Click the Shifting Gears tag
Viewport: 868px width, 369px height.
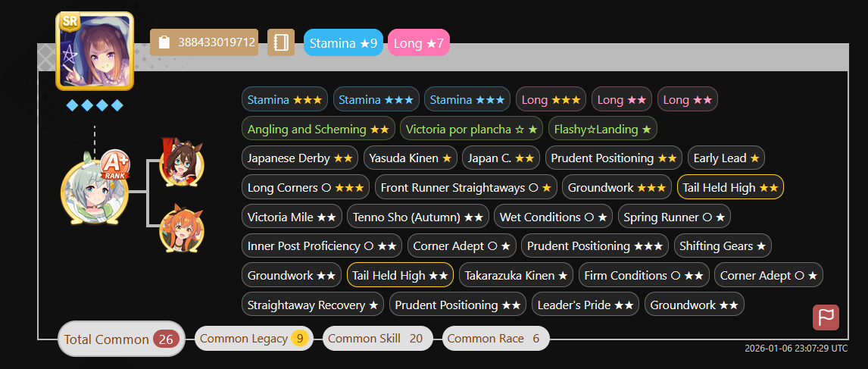tap(723, 245)
